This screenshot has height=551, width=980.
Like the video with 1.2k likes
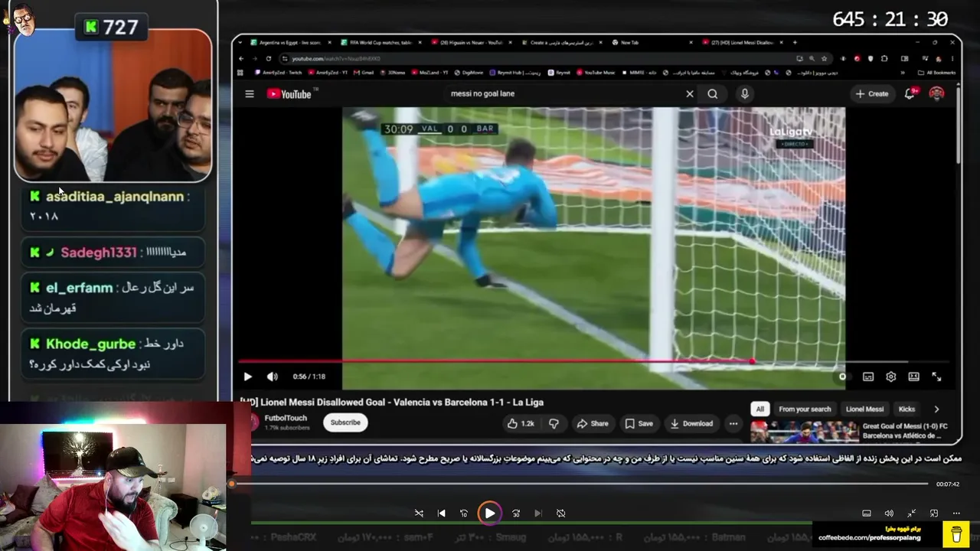pos(521,423)
